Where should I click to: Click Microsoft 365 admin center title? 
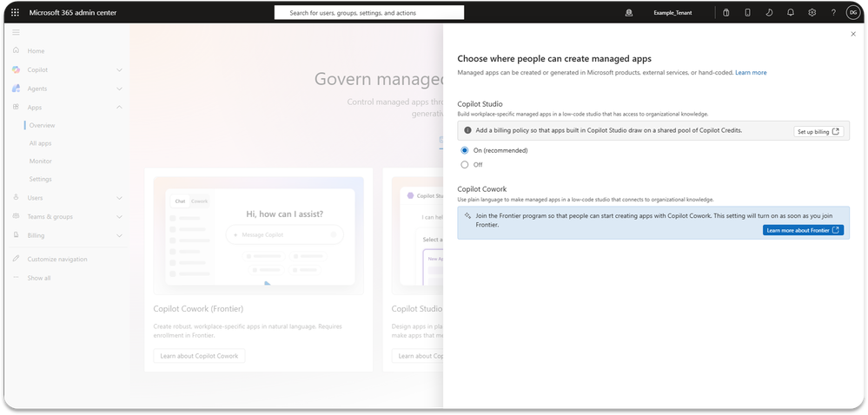point(73,13)
